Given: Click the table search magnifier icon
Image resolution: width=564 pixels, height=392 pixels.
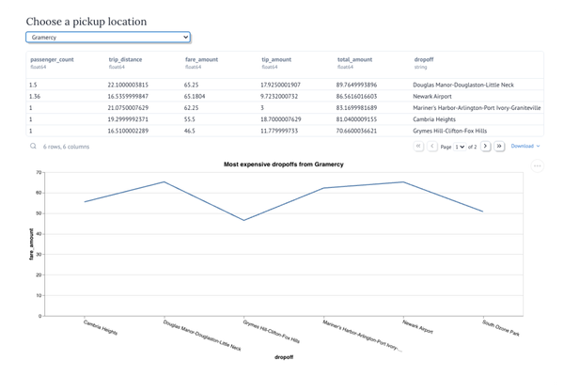Looking at the screenshot, I should (x=34, y=147).
